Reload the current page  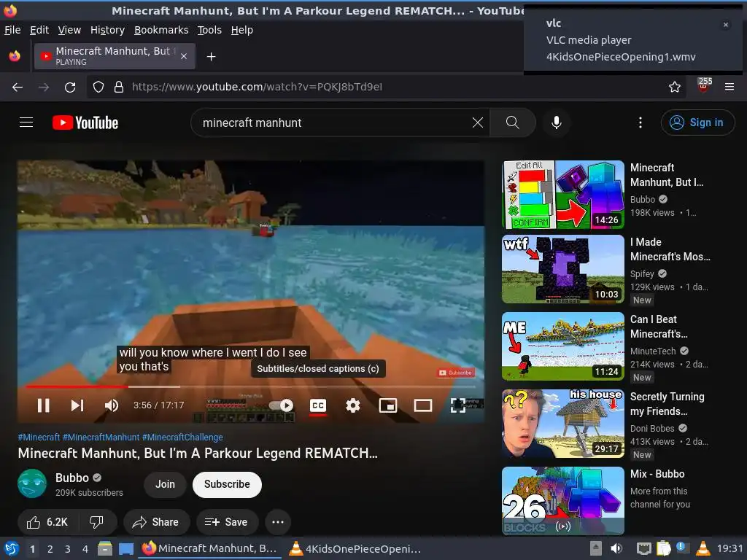coord(70,87)
